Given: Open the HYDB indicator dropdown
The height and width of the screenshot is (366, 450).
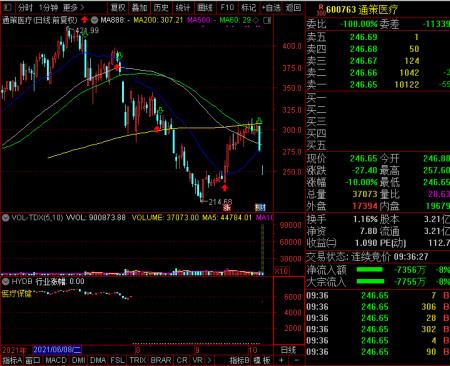Looking at the screenshot, I should click(5, 282).
